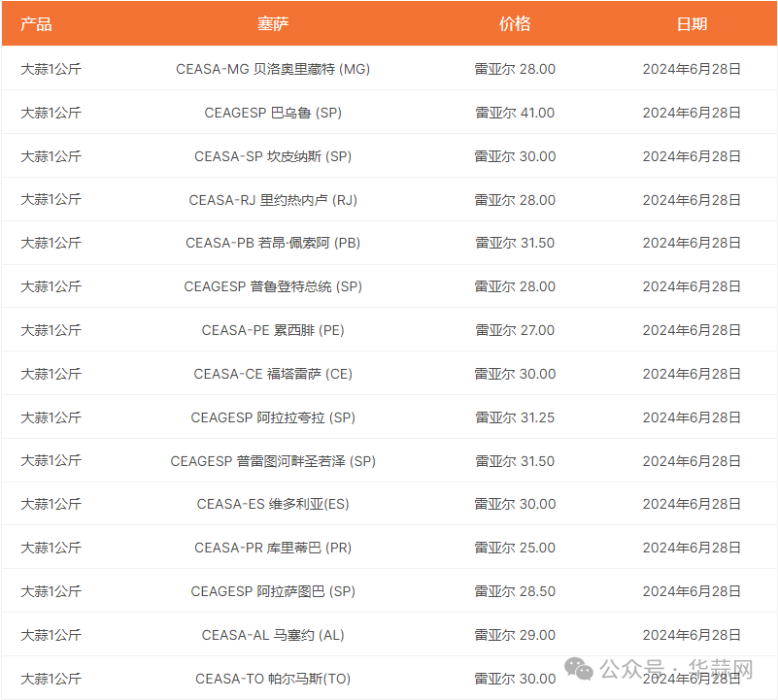Screen dimensions: 778x700
Task: Click the price 雷亚尔 41.00
Action: (x=515, y=113)
